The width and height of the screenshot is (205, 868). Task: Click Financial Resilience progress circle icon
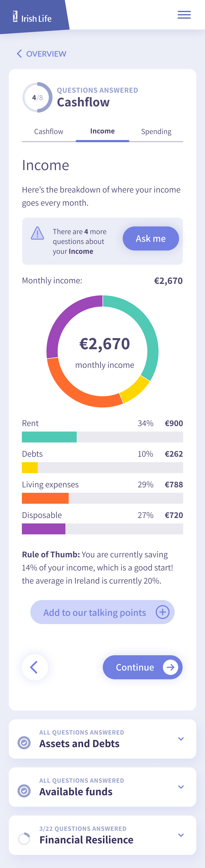coord(24,839)
